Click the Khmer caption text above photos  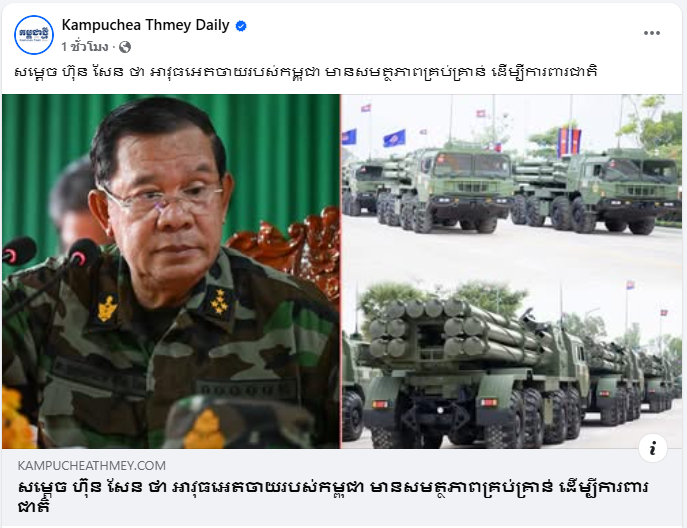click(305, 72)
